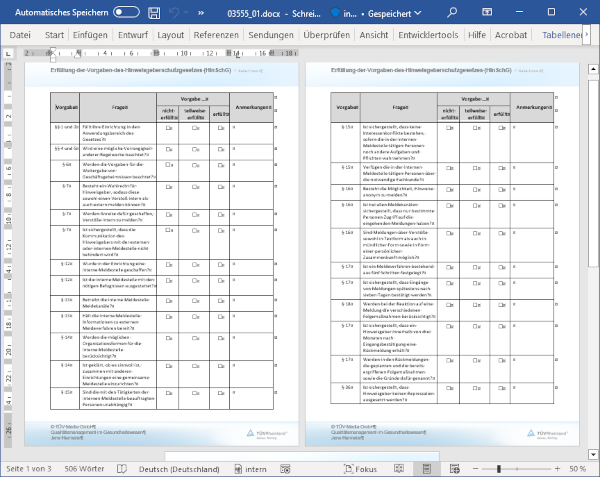Check 'nicht erfüllt' box in first left table row
The image size is (600, 477).
click(x=168, y=129)
